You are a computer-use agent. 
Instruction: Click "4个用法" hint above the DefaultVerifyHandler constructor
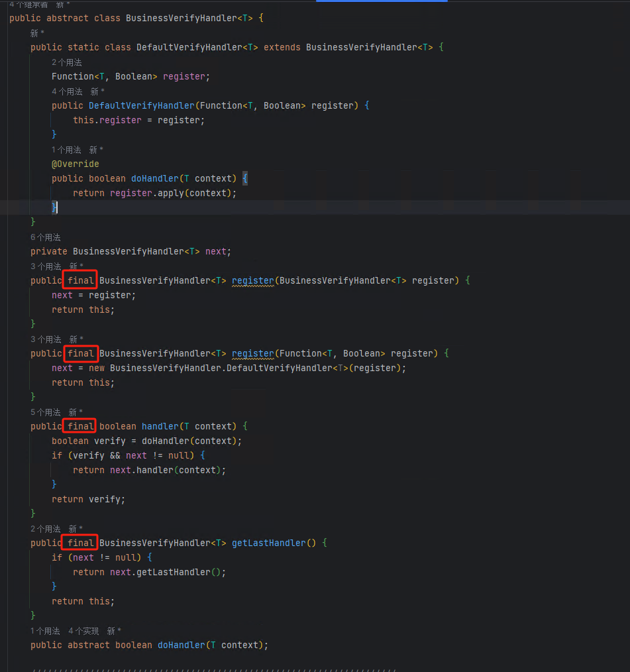coord(66,91)
